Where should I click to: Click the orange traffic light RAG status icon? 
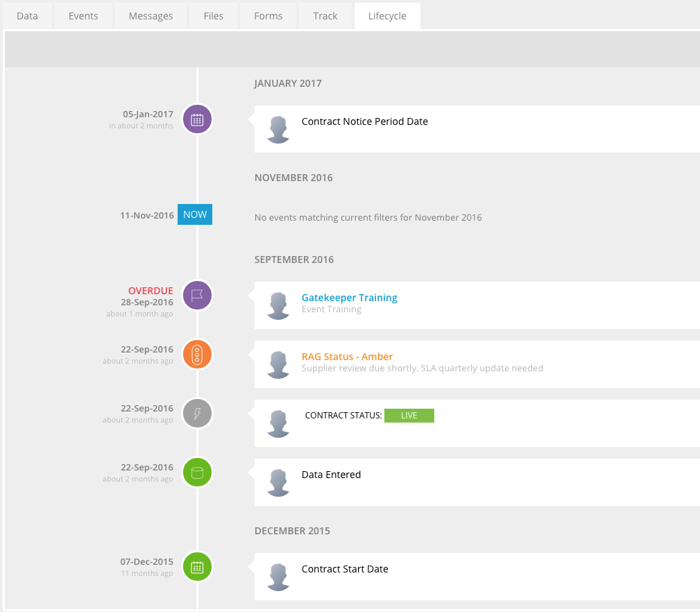197,355
